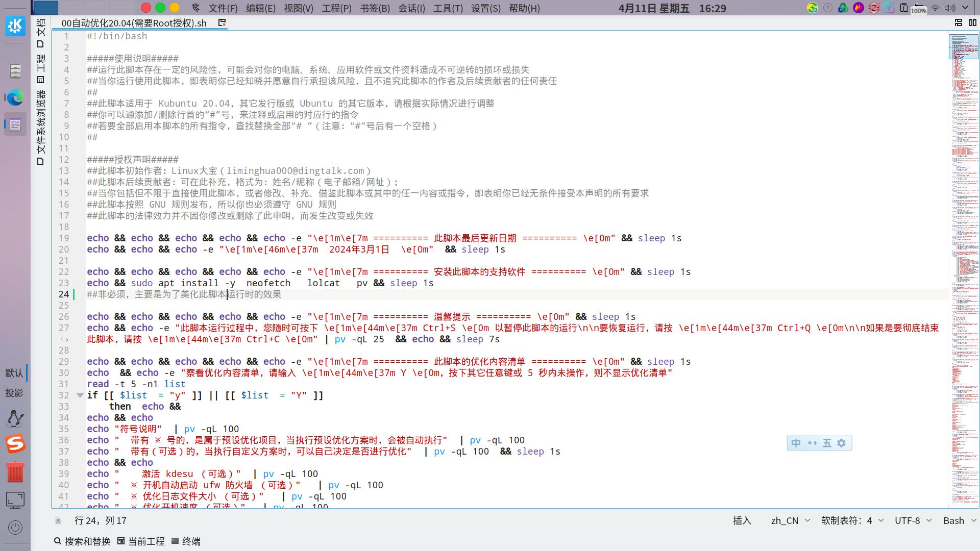Open the Bash syntax mode dropdown

pyautogui.click(x=959, y=520)
